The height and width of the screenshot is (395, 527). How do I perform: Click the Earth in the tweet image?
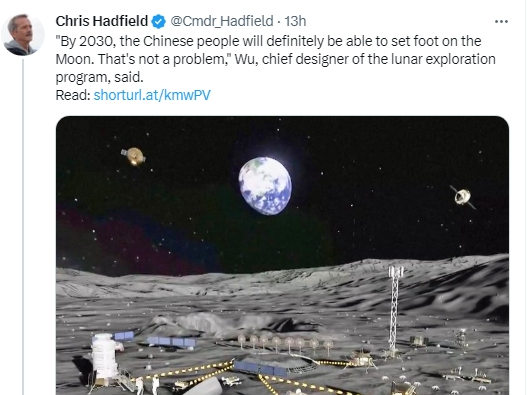[x=265, y=186]
